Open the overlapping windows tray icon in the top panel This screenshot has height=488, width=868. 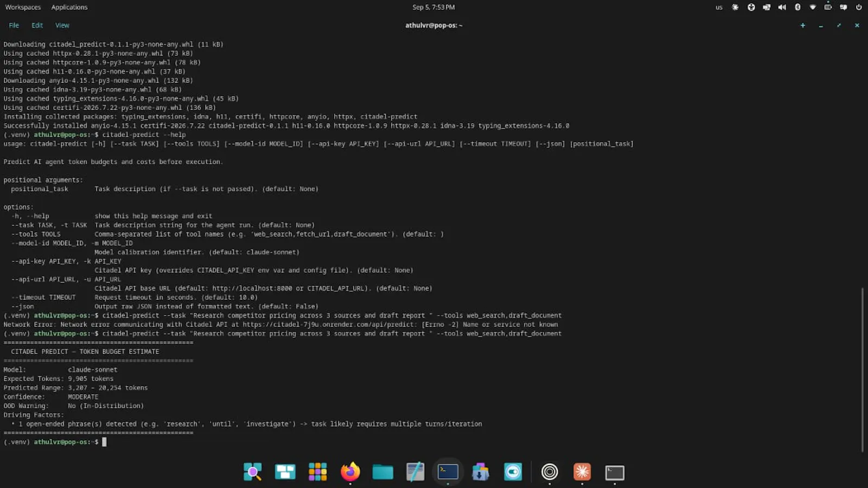click(767, 7)
